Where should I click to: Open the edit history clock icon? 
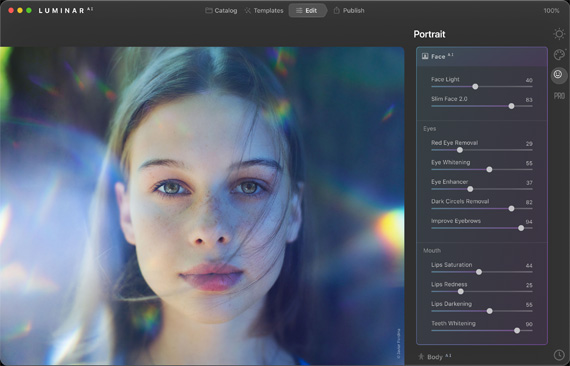point(559,355)
